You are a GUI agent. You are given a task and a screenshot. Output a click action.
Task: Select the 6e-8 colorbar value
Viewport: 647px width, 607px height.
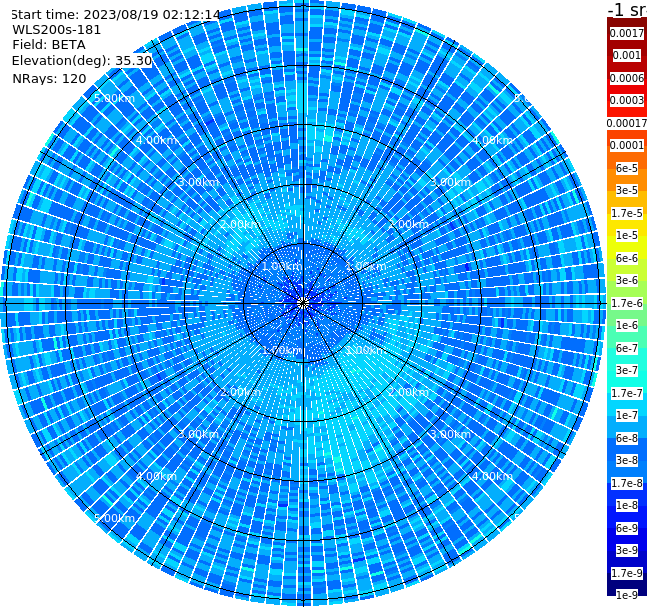click(x=627, y=438)
